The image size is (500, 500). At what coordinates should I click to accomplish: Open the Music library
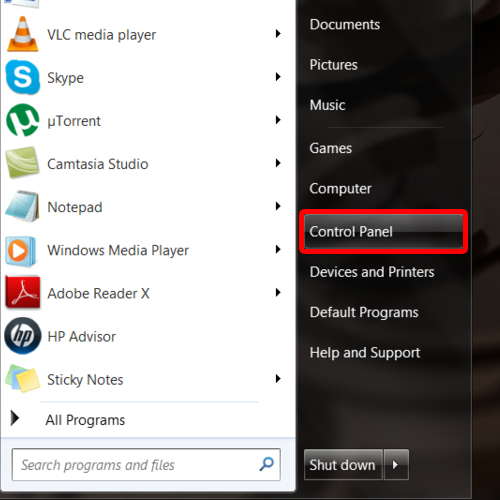[327, 105]
